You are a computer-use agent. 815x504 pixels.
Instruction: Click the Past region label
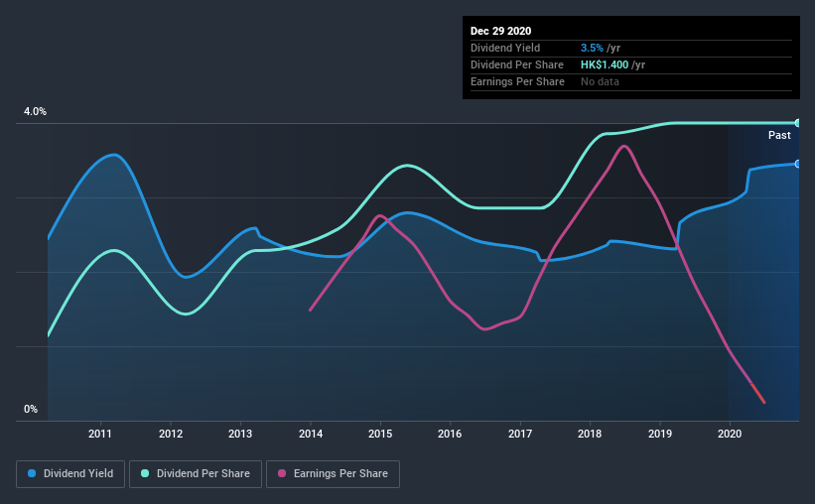coord(779,135)
